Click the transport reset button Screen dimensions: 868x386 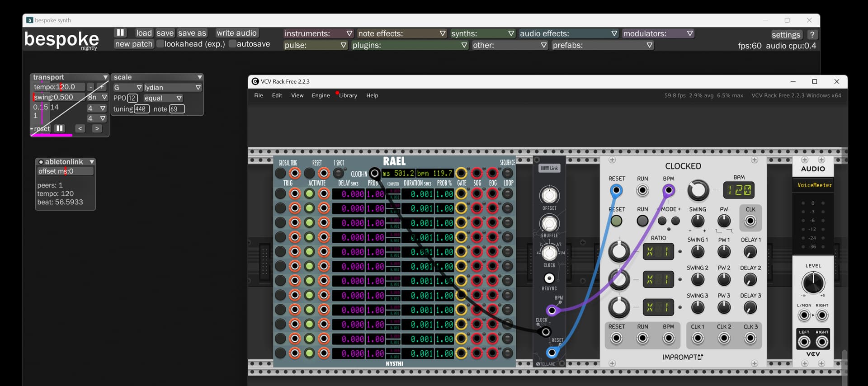[x=42, y=128]
